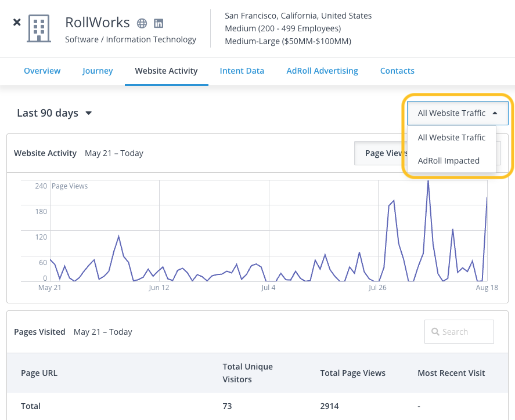Image resolution: width=515 pixels, height=420 pixels.
Task: Open the RollWorks LinkedIn profile icon
Action: point(159,23)
